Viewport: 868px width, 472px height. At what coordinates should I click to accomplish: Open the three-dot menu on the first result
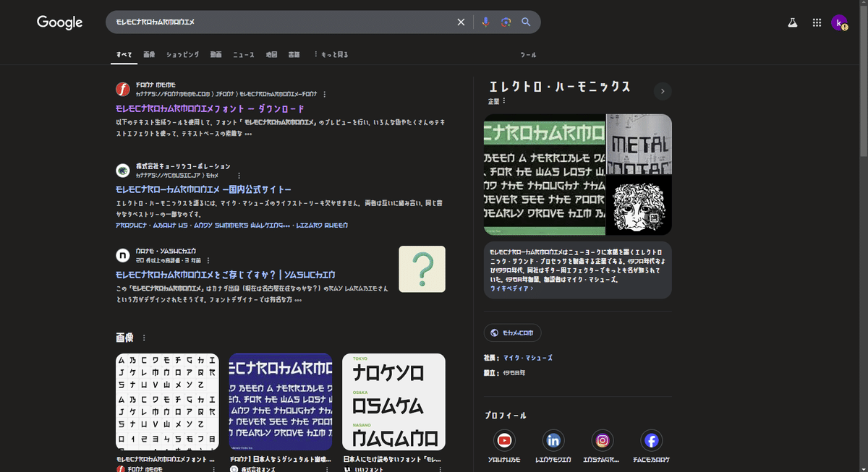(325, 93)
